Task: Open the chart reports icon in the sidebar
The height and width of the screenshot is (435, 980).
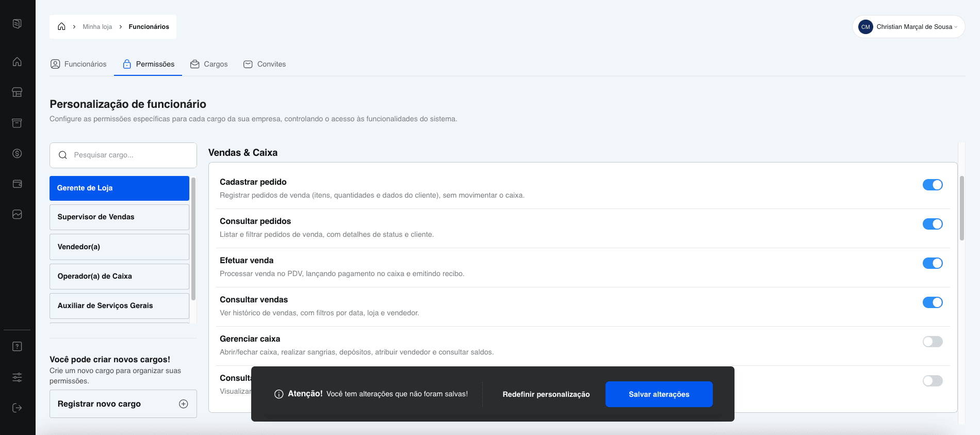Action: tap(17, 214)
